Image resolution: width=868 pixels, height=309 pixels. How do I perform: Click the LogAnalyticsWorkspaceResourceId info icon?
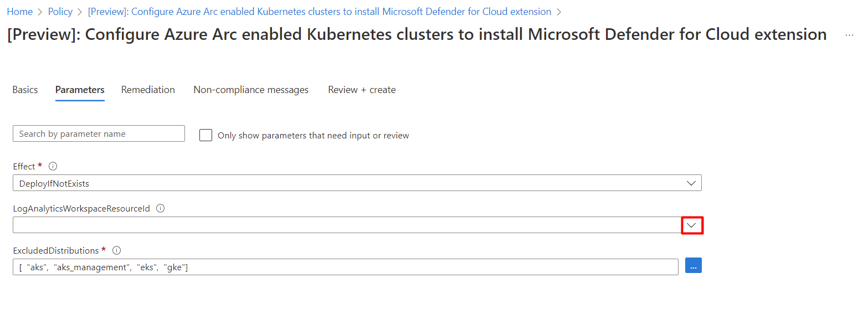[161, 209]
